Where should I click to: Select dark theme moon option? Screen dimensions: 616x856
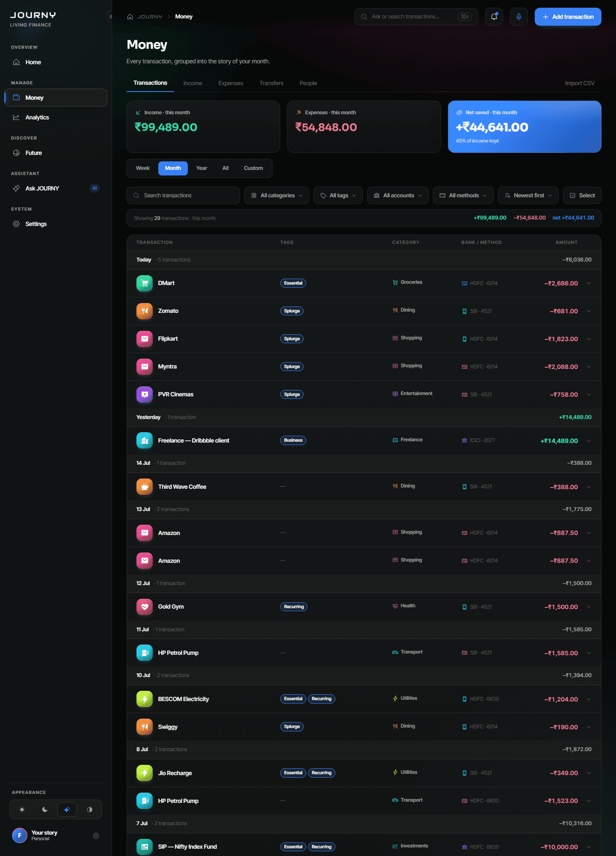click(x=45, y=810)
